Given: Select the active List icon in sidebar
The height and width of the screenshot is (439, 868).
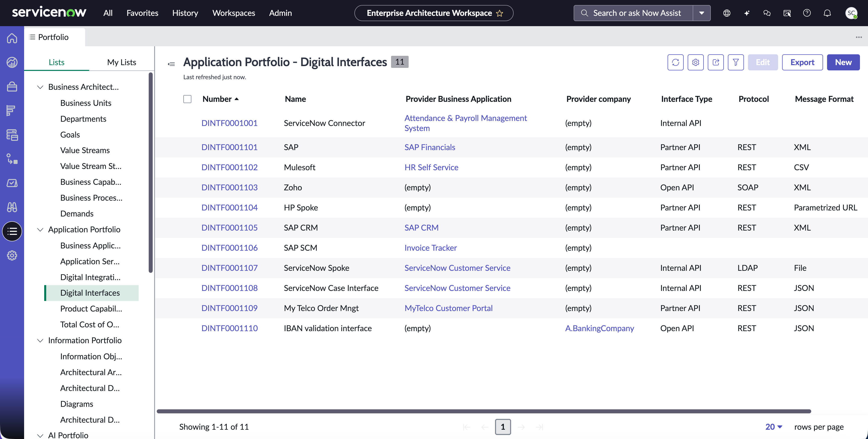Looking at the screenshot, I should point(12,232).
